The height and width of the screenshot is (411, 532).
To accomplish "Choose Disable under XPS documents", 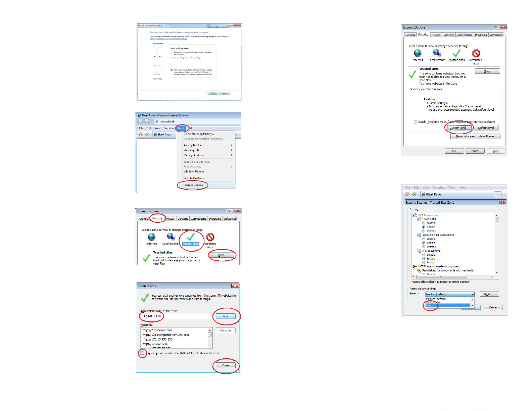I will tap(424, 255).
